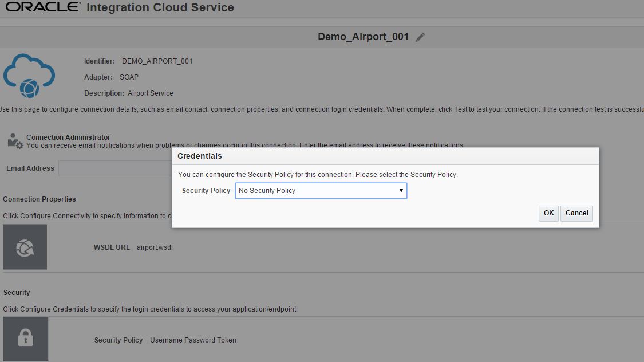Click the Integration Cloud Service header text

click(160, 7)
